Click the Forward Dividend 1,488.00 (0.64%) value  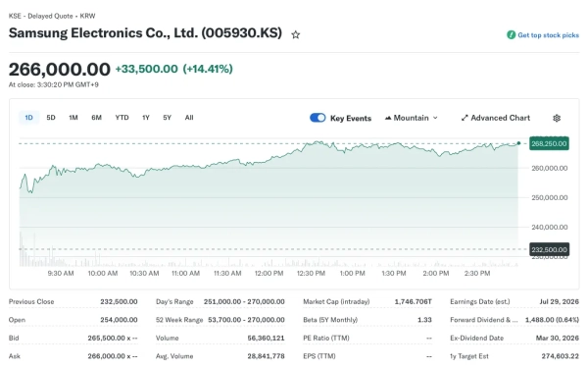(552, 320)
